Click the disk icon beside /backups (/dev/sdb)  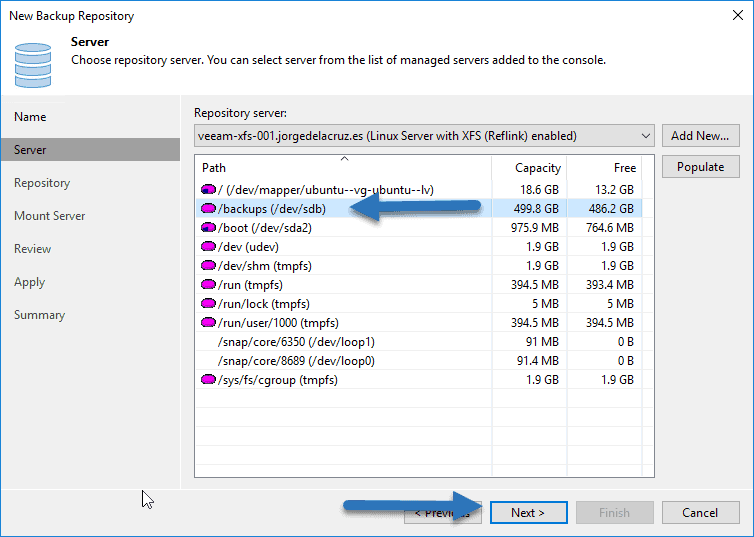click(x=209, y=209)
